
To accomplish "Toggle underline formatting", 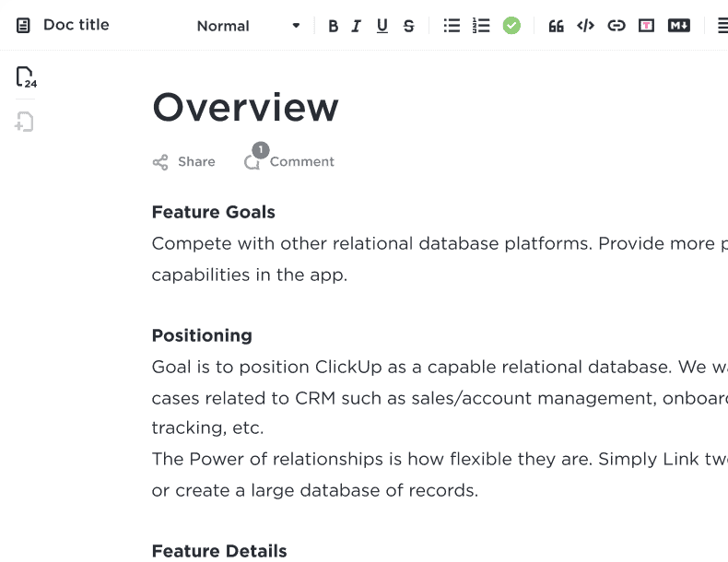I will (x=382, y=26).
